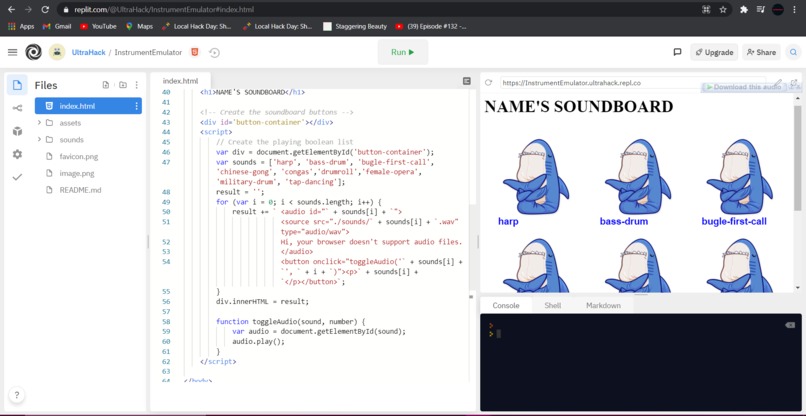806x416 pixels.
Task: Open the Maps bookmark
Action: point(139,26)
